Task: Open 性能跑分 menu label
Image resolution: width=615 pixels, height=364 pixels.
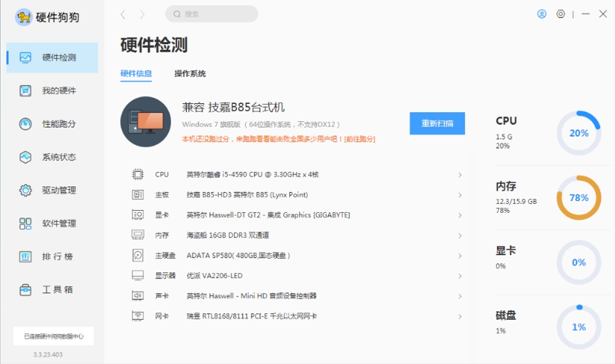Action: 59,124
